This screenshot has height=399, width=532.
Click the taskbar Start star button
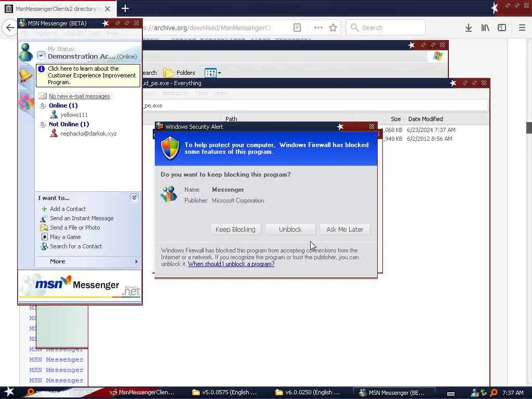pyautogui.click(x=9, y=392)
